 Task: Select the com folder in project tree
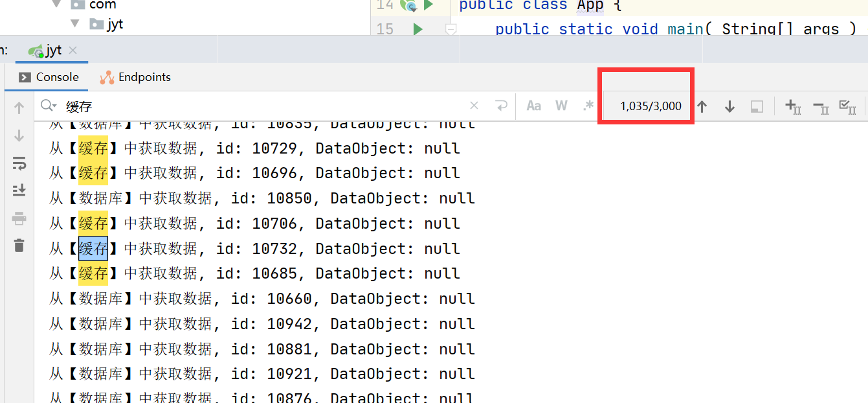click(x=94, y=5)
